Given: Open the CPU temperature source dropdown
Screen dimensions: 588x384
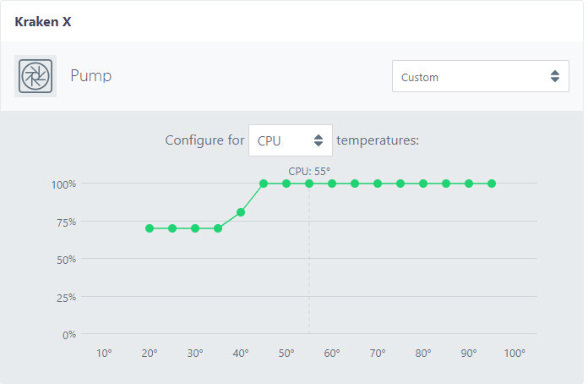Looking at the screenshot, I should (x=291, y=140).
